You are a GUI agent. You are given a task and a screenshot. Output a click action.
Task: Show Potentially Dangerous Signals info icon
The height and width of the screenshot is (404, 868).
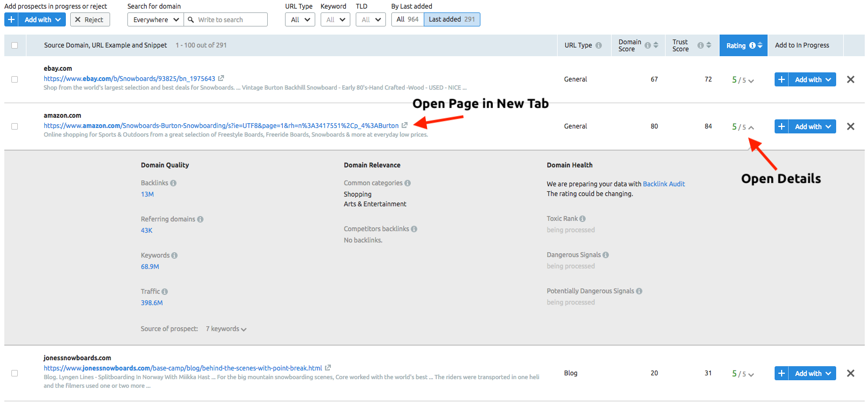click(x=639, y=291)
